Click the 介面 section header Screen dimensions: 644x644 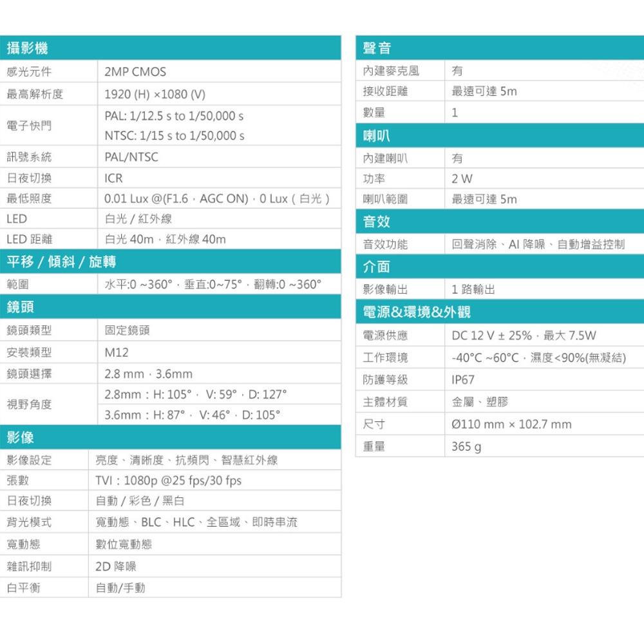374,267
